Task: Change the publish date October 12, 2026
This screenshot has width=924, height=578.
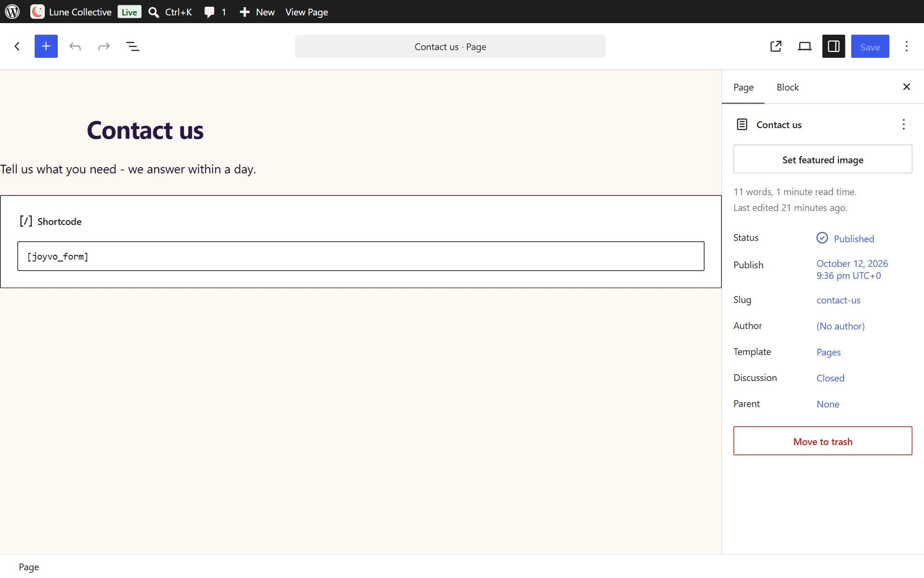Action: tap(852, 270)
